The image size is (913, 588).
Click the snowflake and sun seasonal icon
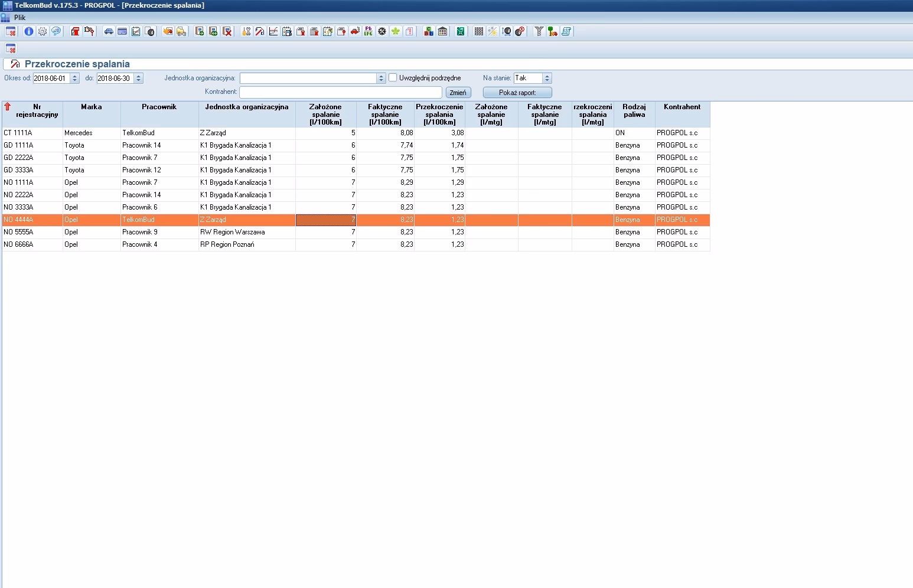click(493, 31)
